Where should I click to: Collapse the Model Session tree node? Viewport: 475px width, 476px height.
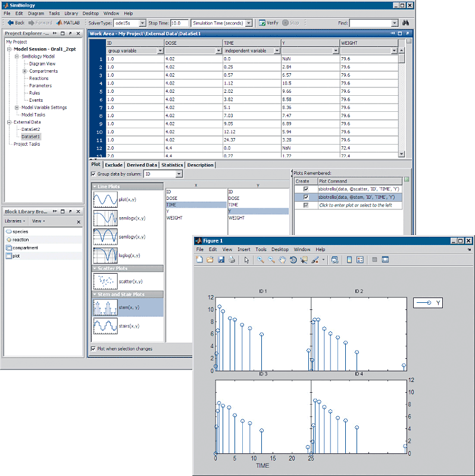(x=9, y=49)
